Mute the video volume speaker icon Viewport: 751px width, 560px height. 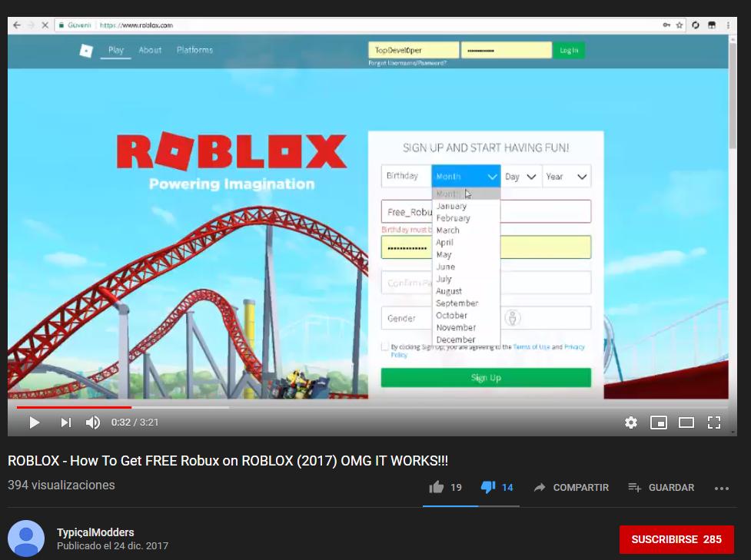pos(93,422)
